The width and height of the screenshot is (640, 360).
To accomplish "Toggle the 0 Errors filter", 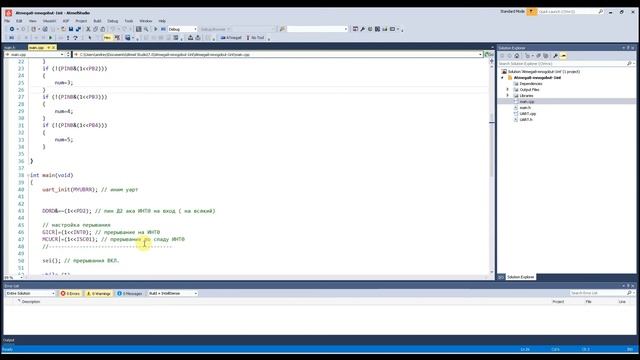I will 71,293.
